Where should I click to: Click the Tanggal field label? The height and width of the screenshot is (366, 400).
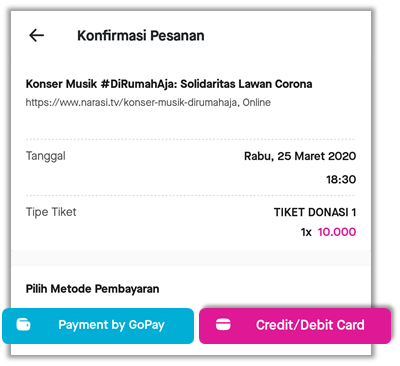(46, 156)
